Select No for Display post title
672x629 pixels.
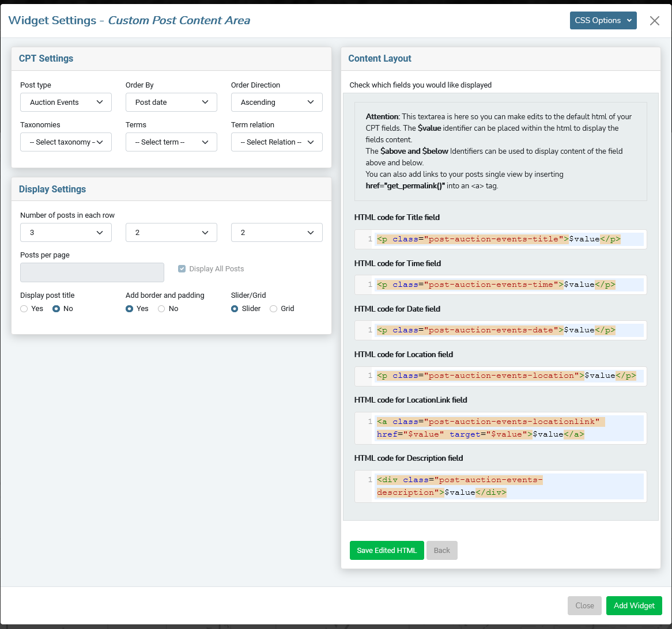tap(56, 309)
